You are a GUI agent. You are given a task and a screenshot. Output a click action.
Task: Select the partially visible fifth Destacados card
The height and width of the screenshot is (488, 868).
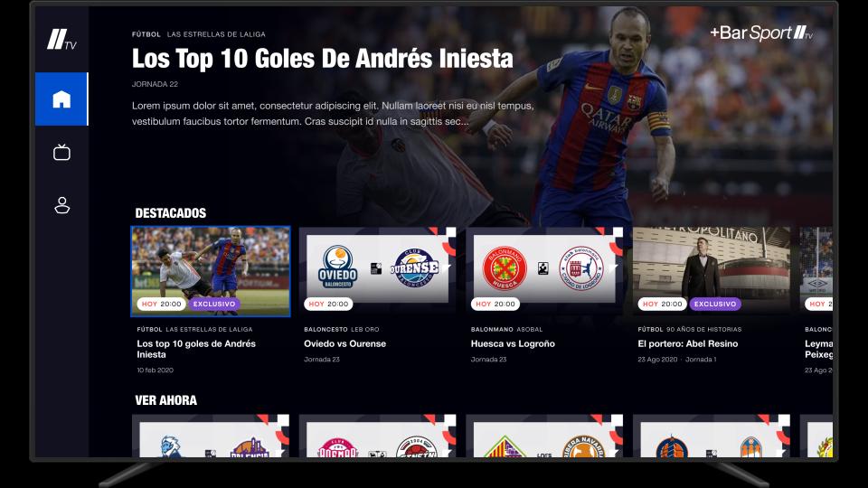816,271
